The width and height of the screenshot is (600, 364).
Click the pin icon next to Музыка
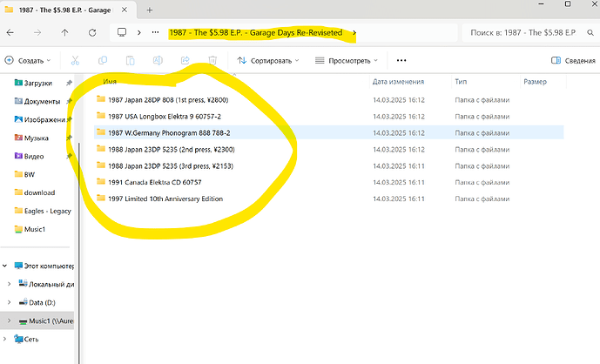click(70, 138)
